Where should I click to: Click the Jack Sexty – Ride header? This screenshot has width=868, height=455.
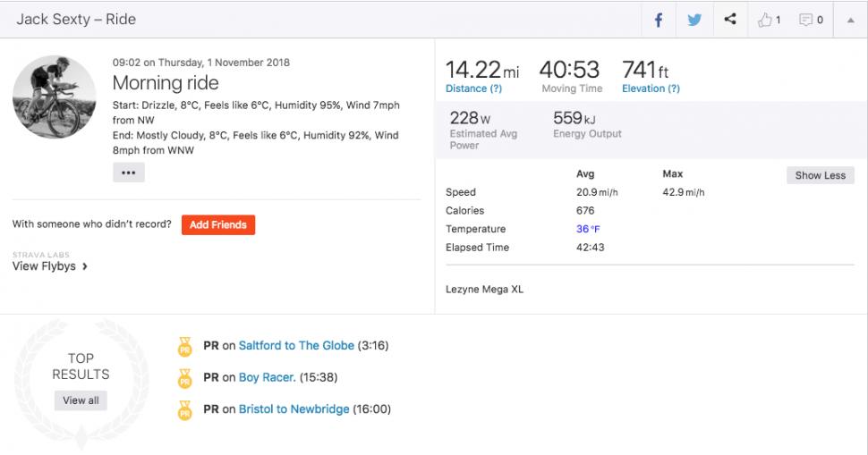76,20
